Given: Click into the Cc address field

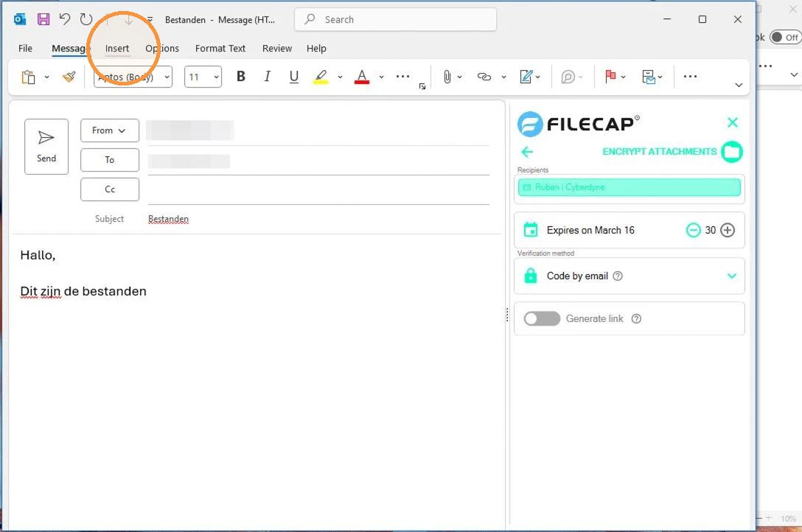Looking at the screenshot, I should tap(318, 191).
